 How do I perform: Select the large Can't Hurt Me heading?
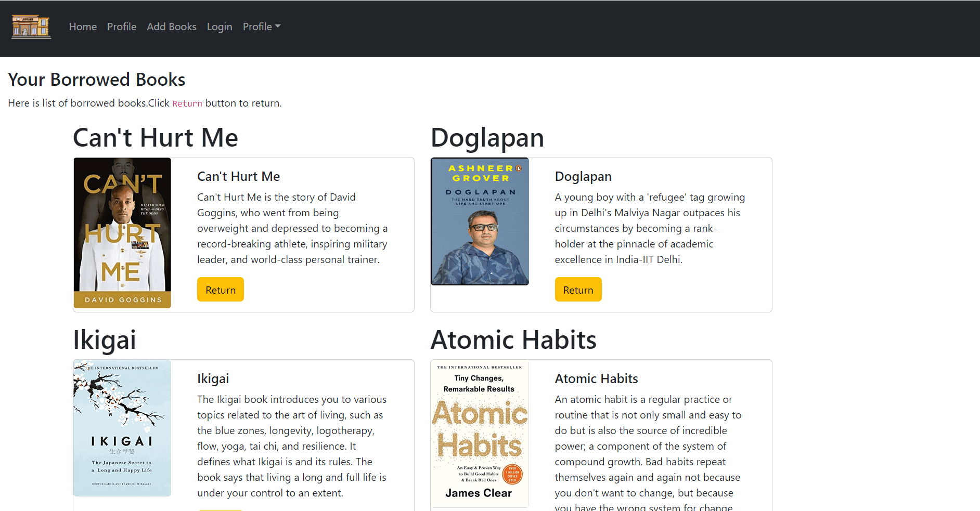[156, 138]
